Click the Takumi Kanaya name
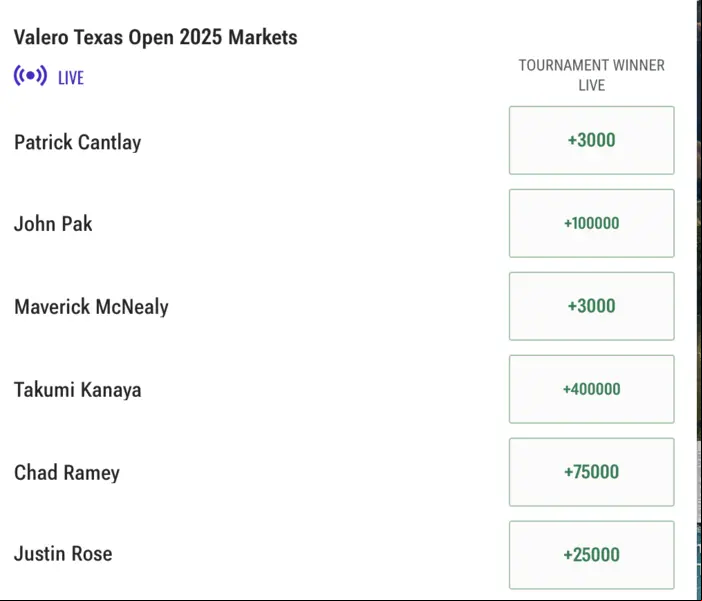Image resolution: width=702 pixels, height=601 pixels. 77,390
